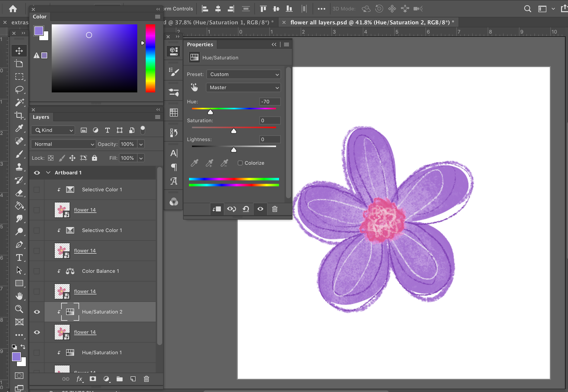Select the Layers panel tab
Viewport: 568px width, 392px height.
point(41,117)
